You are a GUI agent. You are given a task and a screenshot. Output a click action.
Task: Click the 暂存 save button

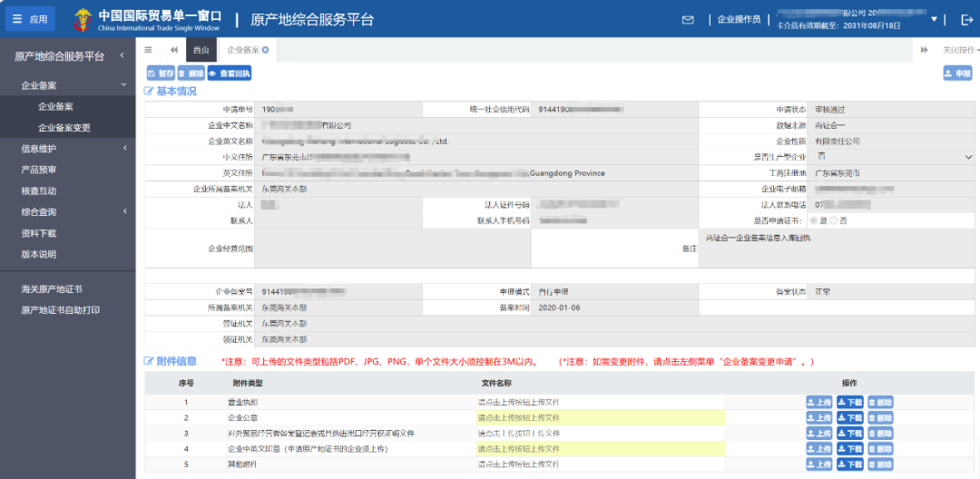point(161,73)
